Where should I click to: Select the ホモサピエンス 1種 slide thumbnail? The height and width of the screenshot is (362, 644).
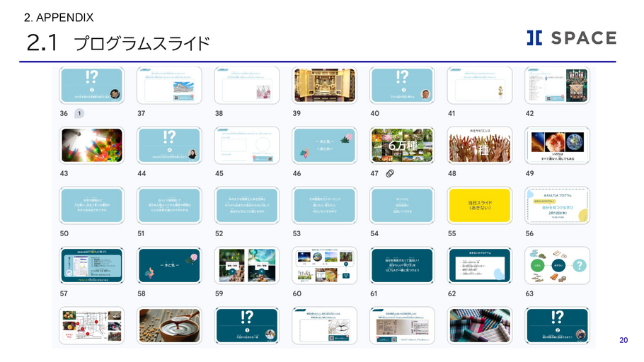tap(480, 145)
